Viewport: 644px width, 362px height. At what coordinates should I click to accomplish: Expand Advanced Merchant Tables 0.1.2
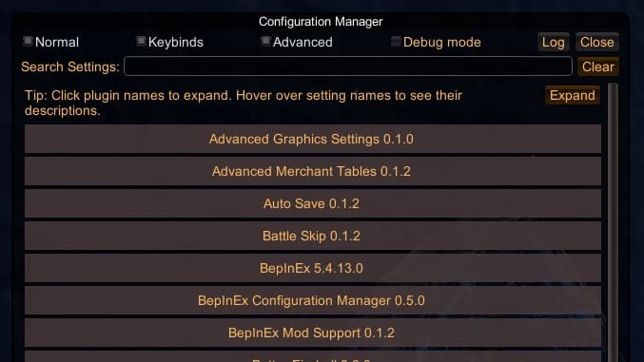point(313,171)
